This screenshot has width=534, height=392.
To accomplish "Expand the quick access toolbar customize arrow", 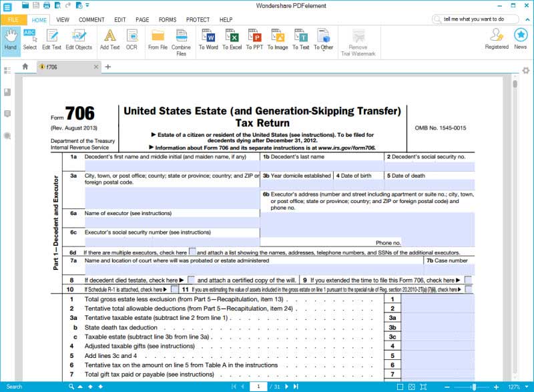I will pos(87,5).
